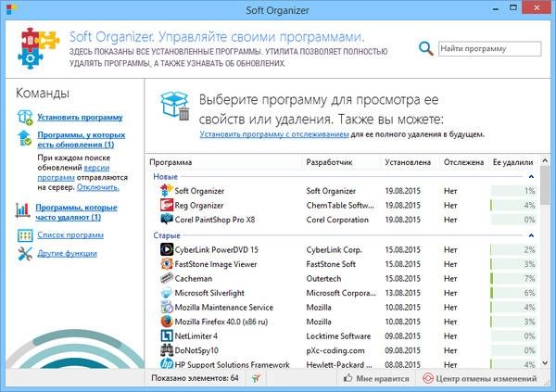Screen dimensions: 556x392
Task: Open the Список программ link
Action: pyautogui.click(x=70, y=234)
